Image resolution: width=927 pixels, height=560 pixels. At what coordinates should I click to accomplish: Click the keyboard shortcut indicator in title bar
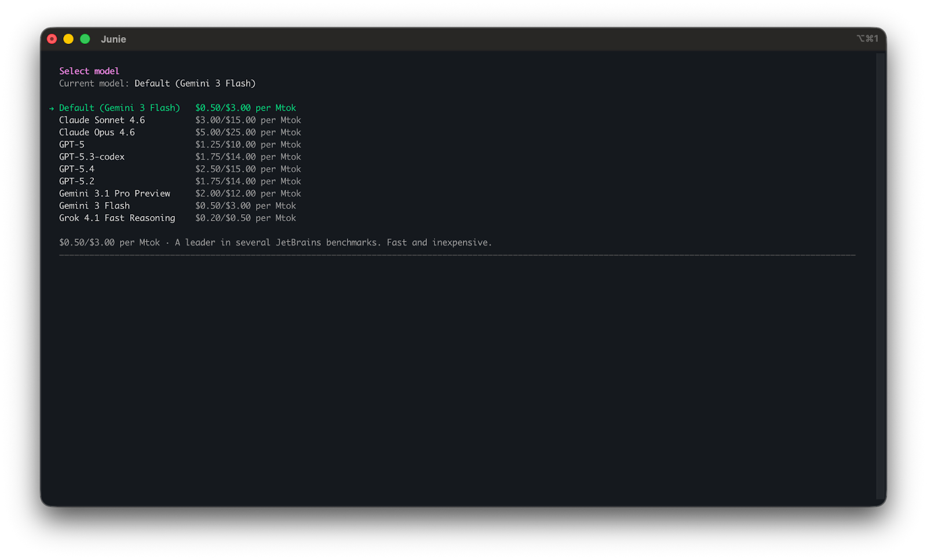coord(867,39)
